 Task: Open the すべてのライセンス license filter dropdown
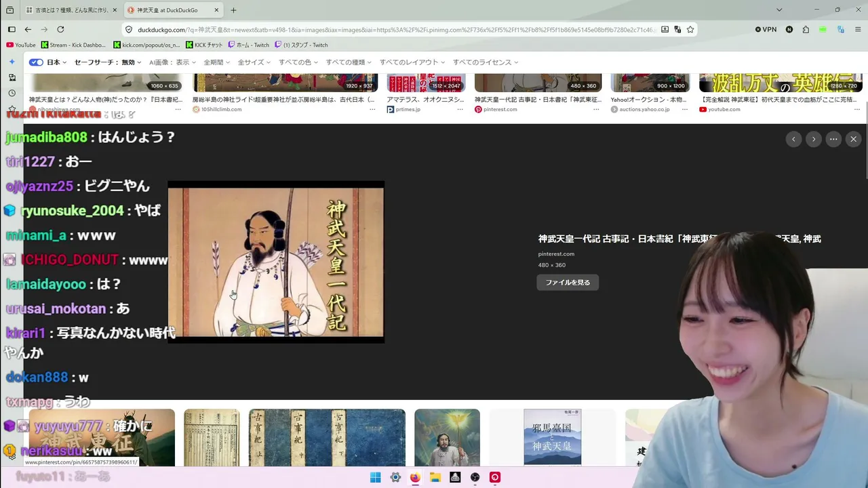point(486,62)
